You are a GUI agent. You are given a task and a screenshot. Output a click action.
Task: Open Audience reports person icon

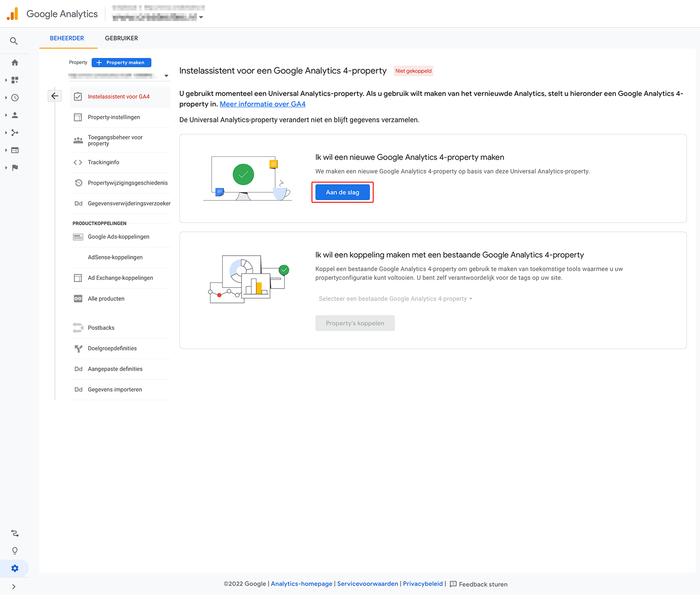[15, 115]
